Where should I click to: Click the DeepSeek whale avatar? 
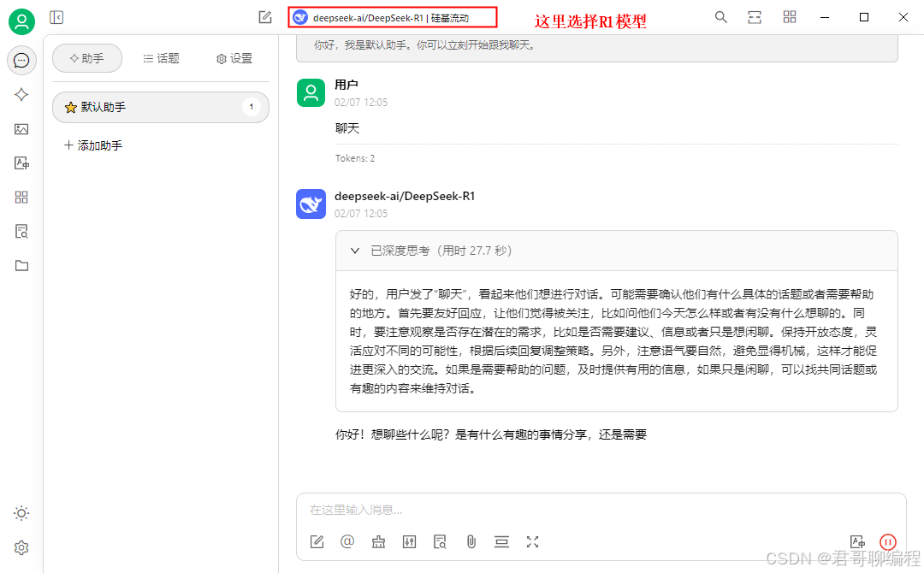311,204
